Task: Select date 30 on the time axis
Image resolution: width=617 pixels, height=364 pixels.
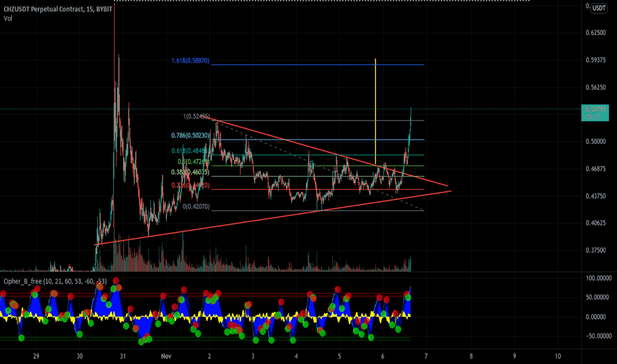Action: tap(79, 357)
